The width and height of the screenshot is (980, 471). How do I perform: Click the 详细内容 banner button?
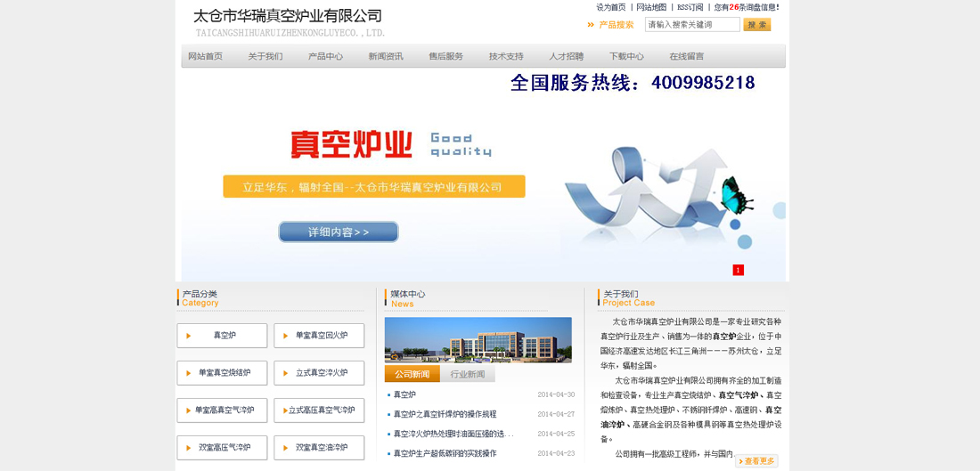pyautogui.click(x=339, y=232)
